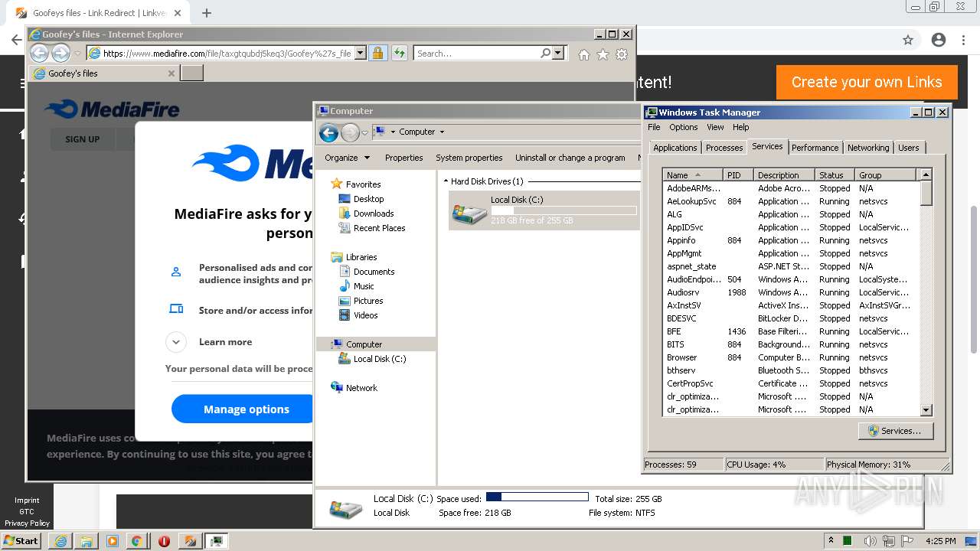Click in the IE Search input field
Image resolution: width=980 pixels, height=551 pixels.
[x=476, y=54]
